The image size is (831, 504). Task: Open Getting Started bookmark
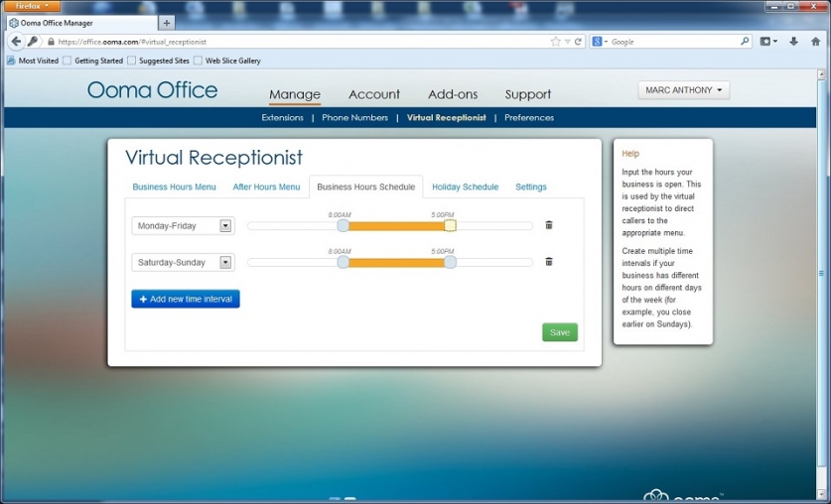point(92,61)
